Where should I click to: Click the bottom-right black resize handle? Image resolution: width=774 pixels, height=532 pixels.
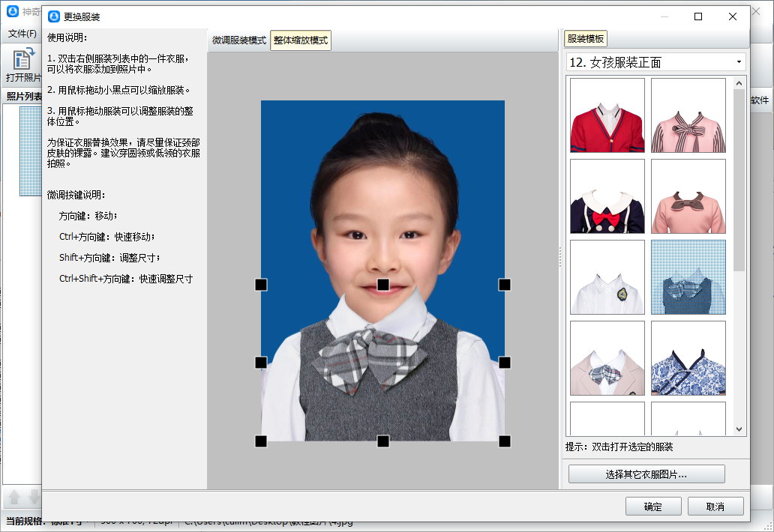point(505,441)
